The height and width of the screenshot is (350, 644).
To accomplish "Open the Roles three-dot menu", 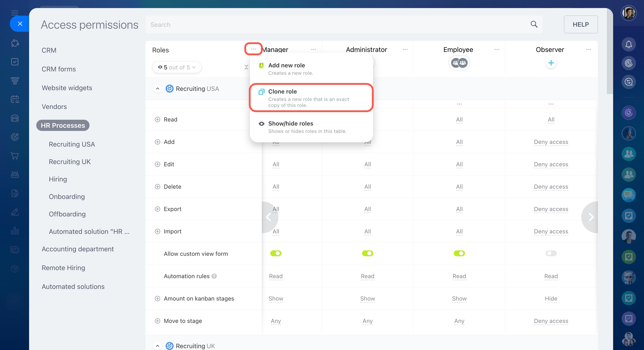I will coord(253,49).
